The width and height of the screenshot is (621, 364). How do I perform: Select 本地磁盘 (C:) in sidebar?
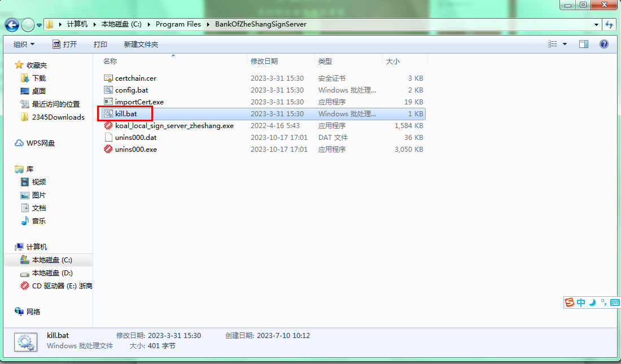(52, 260)
